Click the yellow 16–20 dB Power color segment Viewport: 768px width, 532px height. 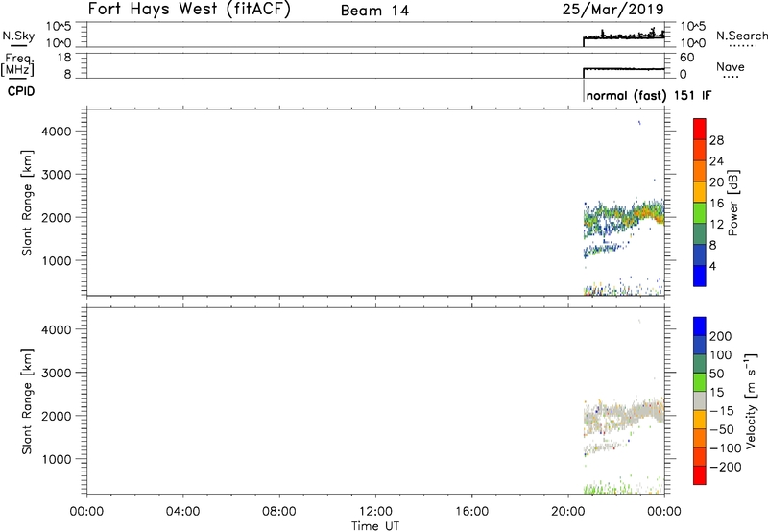coord(700,191)
